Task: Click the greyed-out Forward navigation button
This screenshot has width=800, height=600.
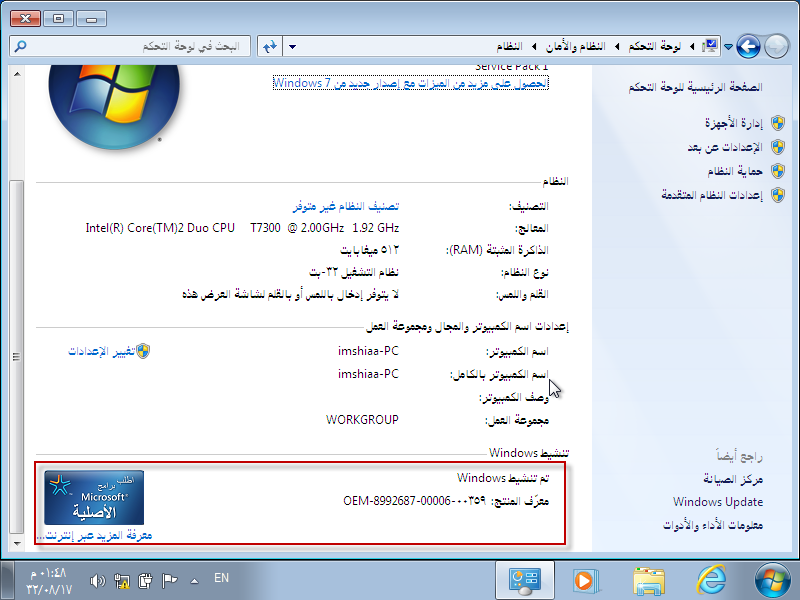Action: (x=776, y=47)
